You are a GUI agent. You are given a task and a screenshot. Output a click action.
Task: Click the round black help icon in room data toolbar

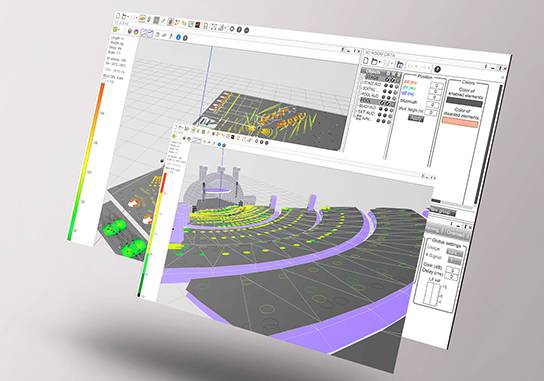(x=437, y=69)
